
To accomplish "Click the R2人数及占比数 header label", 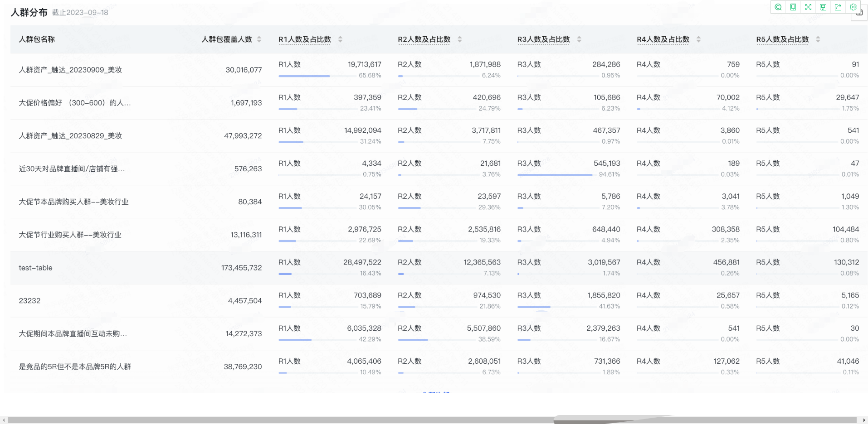I will (424, 39).
